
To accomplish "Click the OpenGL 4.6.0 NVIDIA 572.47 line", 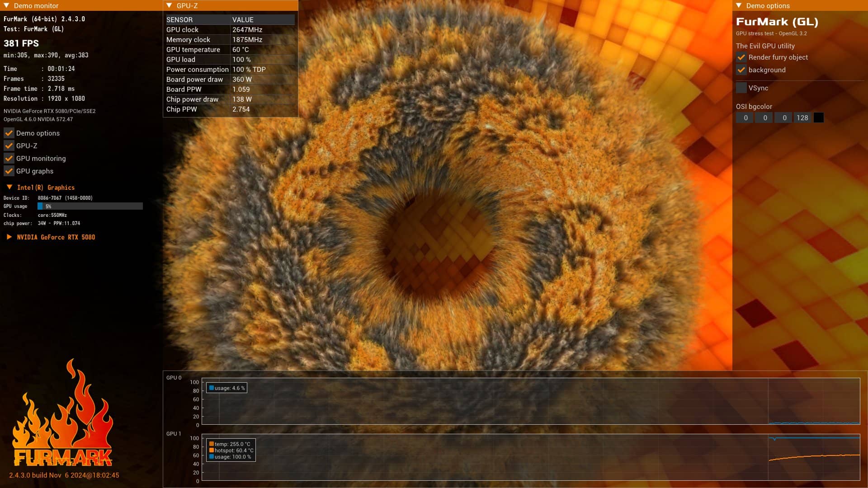I will pos(38,119).
